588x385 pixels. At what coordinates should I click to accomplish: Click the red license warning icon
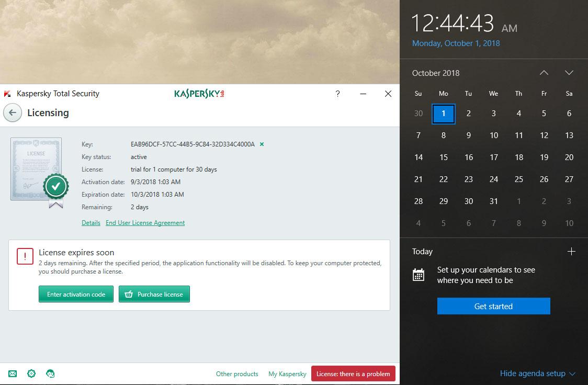25,256
